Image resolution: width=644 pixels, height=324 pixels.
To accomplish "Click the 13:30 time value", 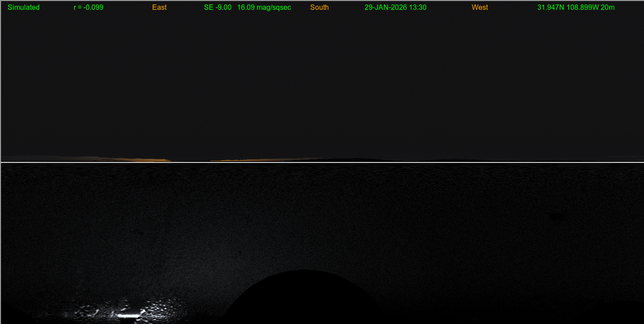I will 418,8.
